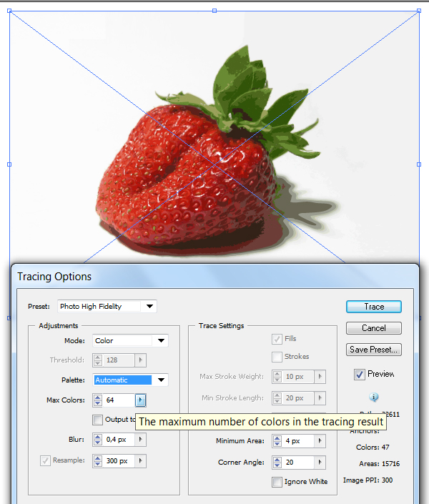Image resolution: width=429 pixels, height=504 pixels.
Task: Click the tracing info tip icon
Action: [374, 397]
